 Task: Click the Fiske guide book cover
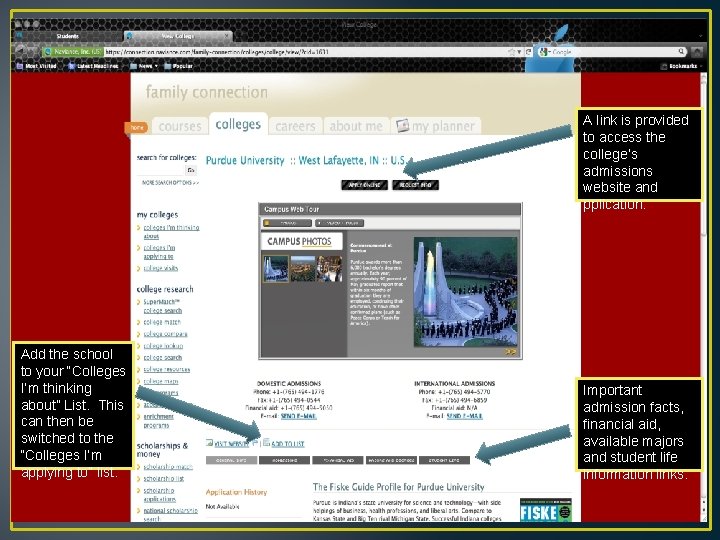click(546, 510)
